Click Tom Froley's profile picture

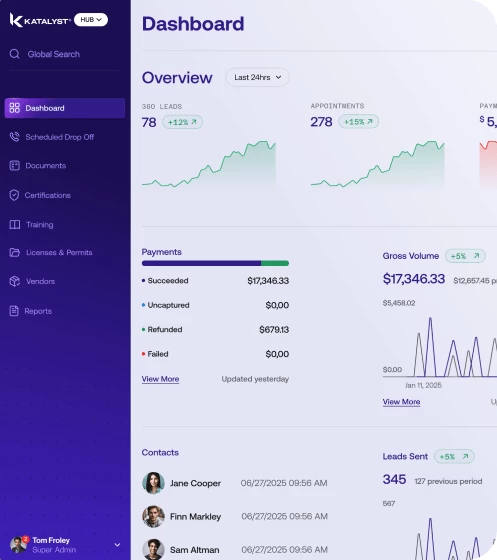18,545
